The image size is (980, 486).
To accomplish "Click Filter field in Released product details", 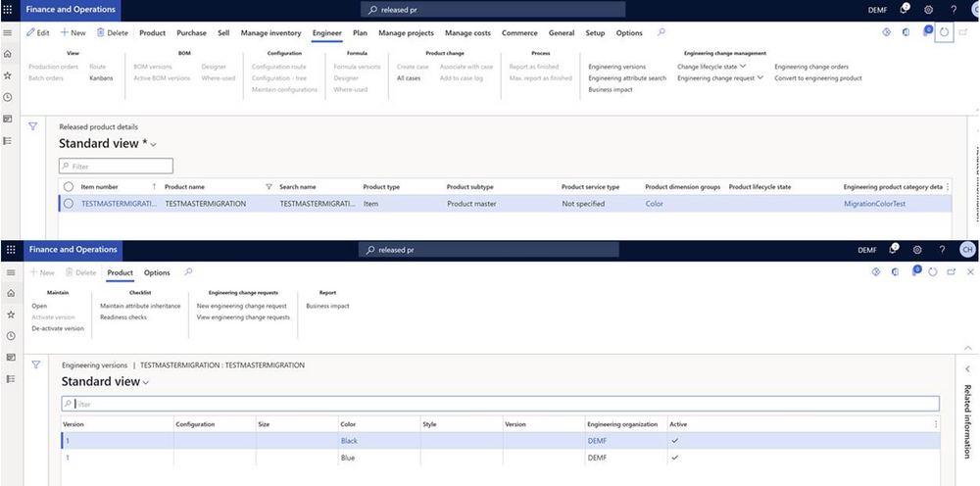I will pyautogui.click(x=116, y=167).
